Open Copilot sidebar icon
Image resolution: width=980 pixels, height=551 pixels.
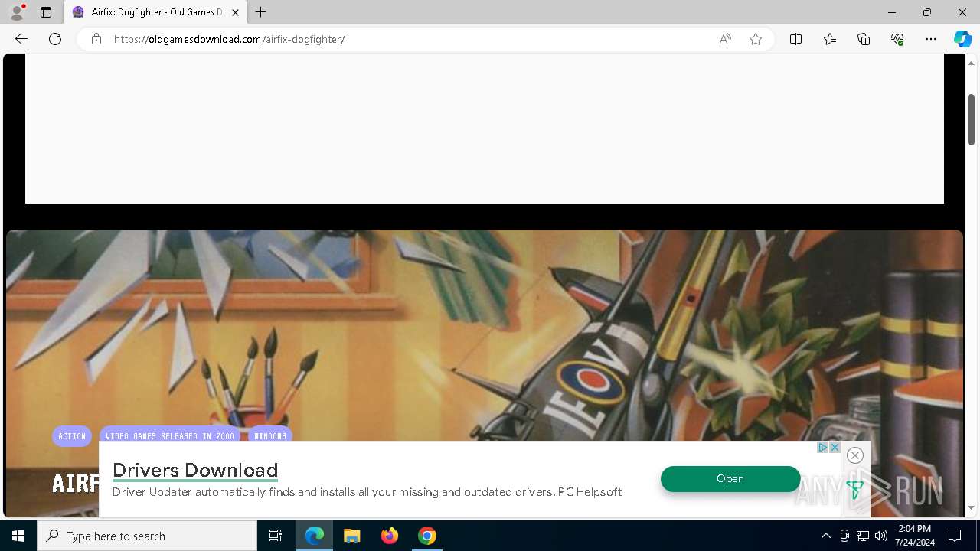point(962,39)
